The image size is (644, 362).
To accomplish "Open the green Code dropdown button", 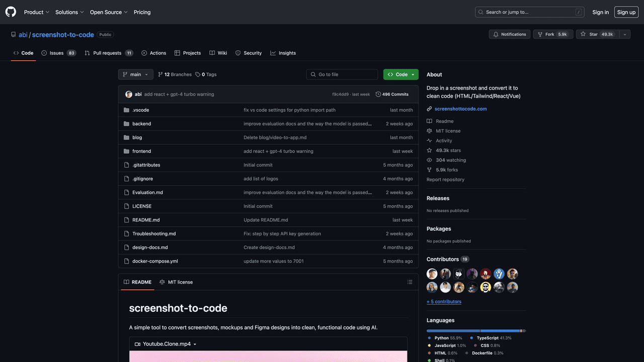I will [401, 74].
